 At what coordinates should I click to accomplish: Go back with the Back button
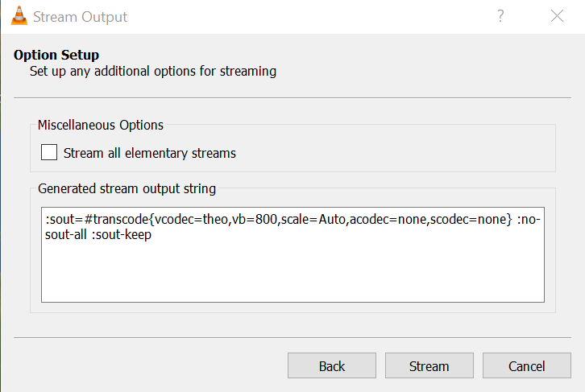click(x=331, y=366)
